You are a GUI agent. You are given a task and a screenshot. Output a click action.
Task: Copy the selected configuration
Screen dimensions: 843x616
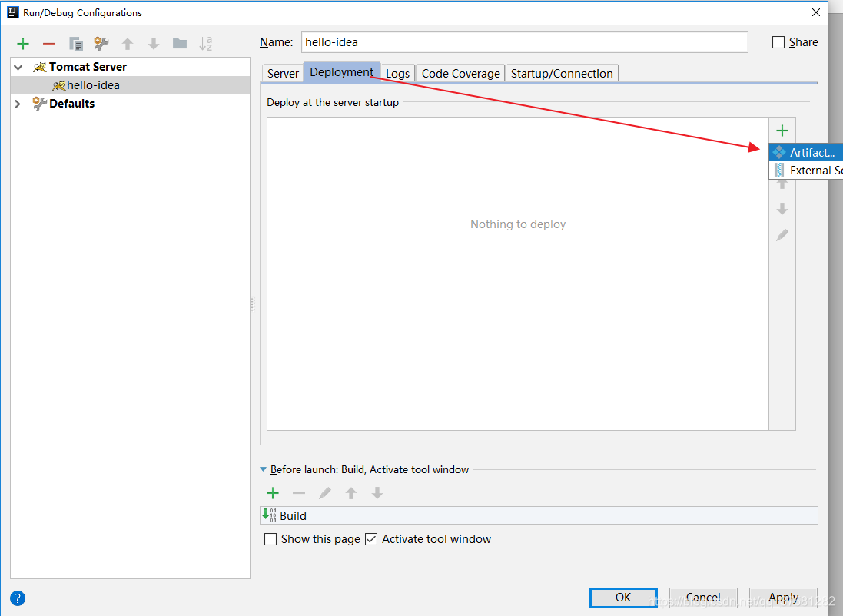[76, 44]
